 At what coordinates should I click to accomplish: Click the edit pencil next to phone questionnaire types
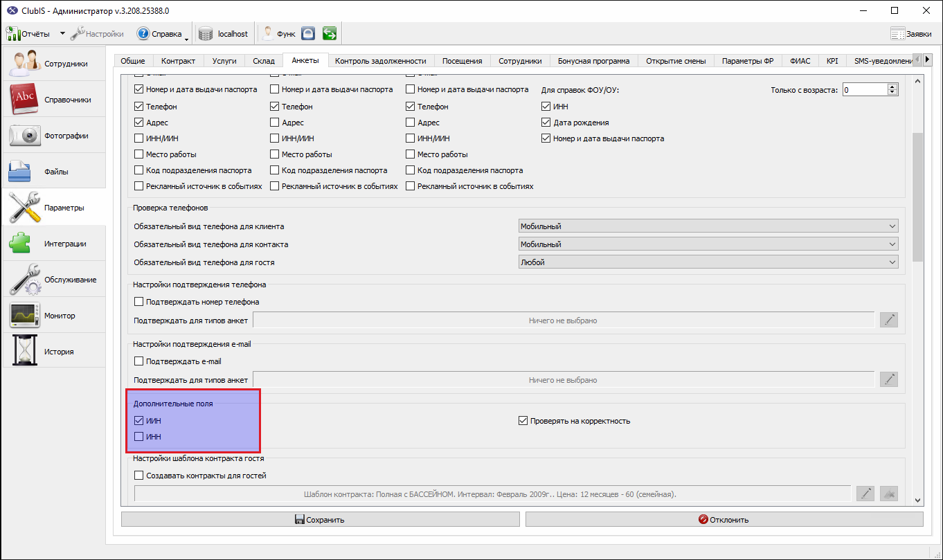pos(889,320)
